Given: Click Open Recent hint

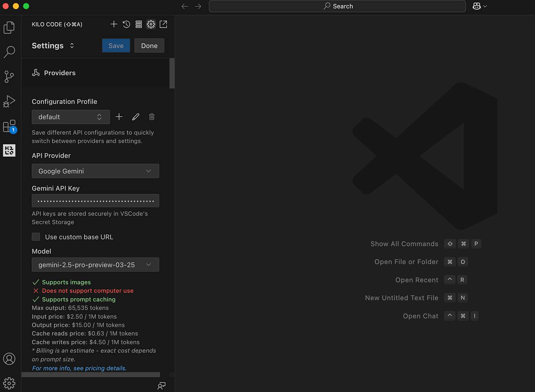Looking at the screenshot, I should click(417, 280).
